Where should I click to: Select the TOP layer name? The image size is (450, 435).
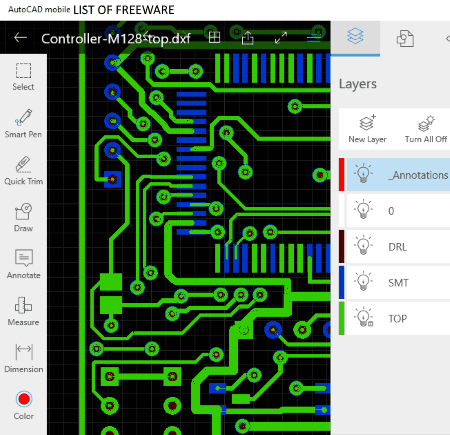coord(398,319)
